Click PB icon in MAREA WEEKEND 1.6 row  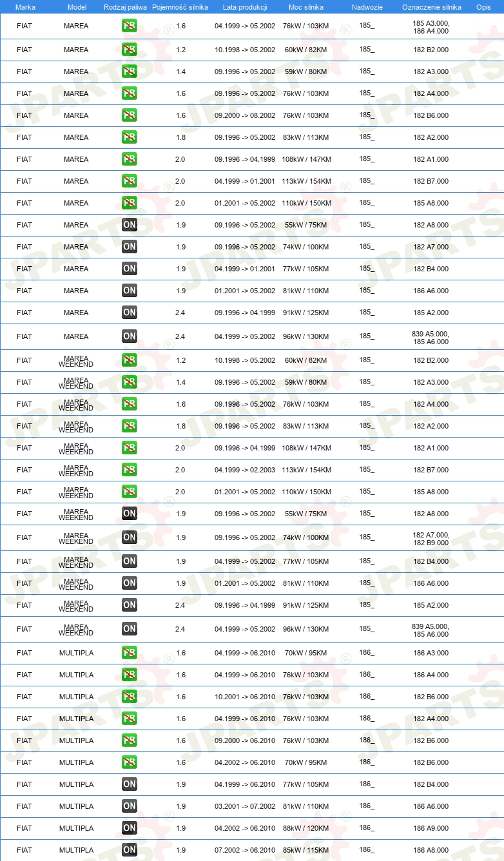(x=130, y=404)
